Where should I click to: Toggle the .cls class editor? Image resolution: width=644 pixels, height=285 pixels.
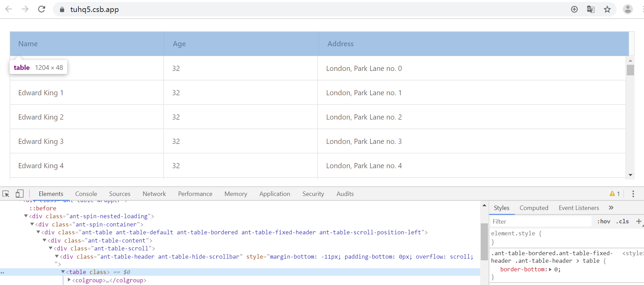tap(622, 221)
